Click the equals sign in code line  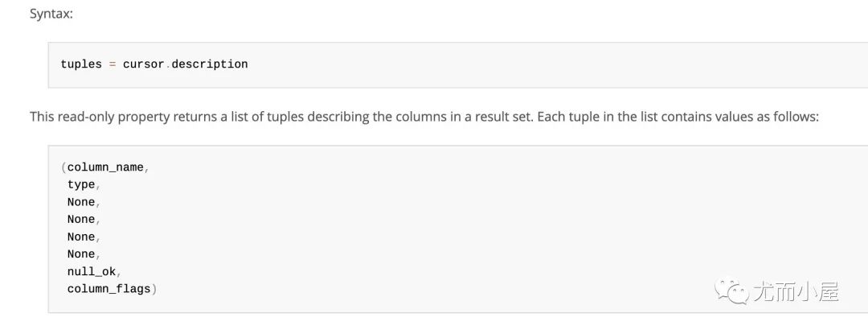pyautogui.click(x=113, y=64)
